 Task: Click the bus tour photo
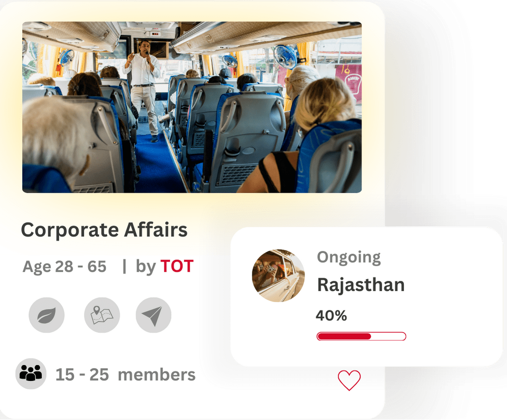click(x=192, y=107)
